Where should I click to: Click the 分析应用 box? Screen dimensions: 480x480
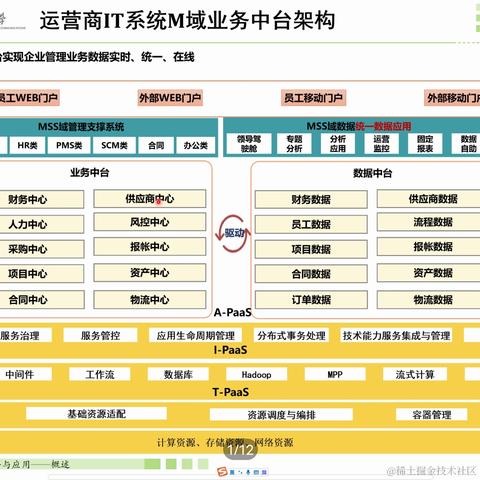(x=338, y=144)
